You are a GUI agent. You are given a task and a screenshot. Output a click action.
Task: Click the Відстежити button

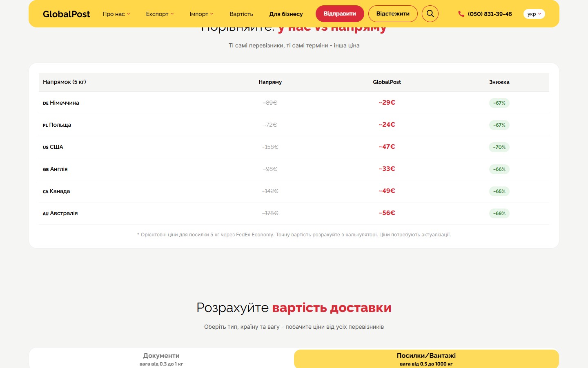point(393,13)
